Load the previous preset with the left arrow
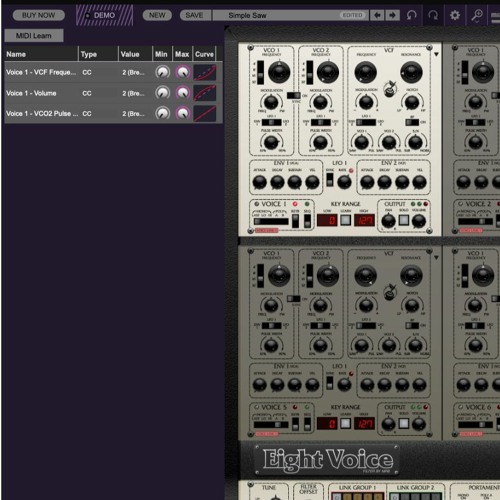The height and width of the screenshot is (500, 500). point(377,15)
